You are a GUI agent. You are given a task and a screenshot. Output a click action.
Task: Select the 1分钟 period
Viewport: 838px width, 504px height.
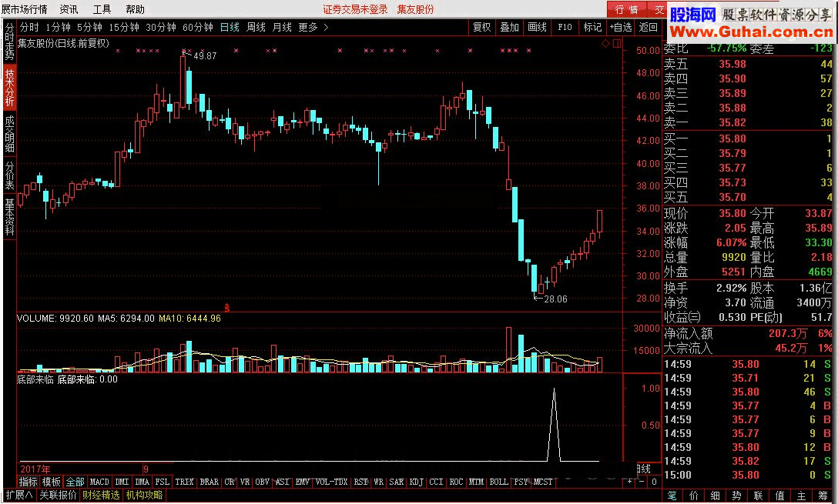58,27
